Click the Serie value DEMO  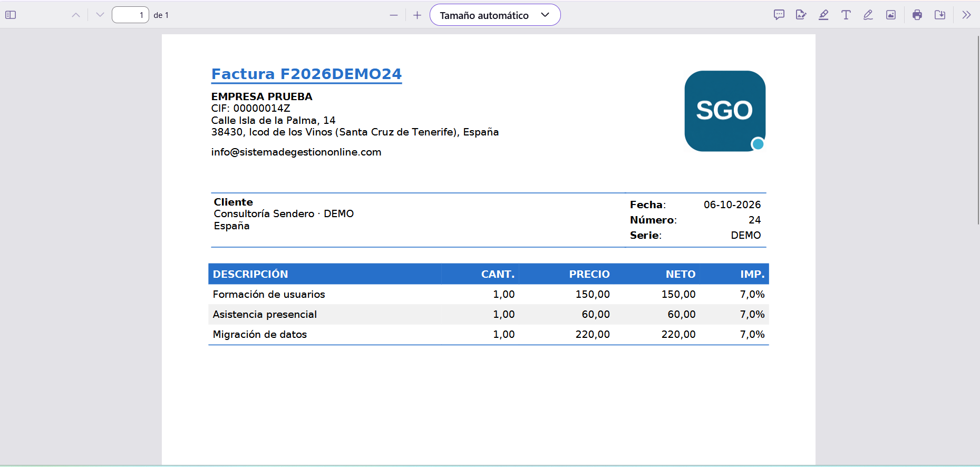coord(746,235)
